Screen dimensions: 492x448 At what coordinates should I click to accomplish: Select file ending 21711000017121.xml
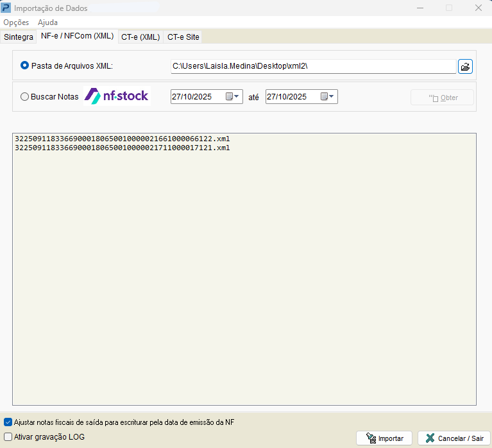coord(123,148)
